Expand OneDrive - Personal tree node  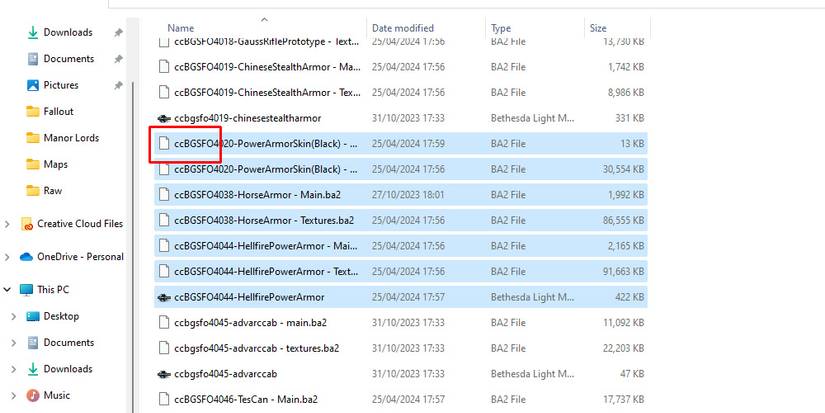pos(7,257)
